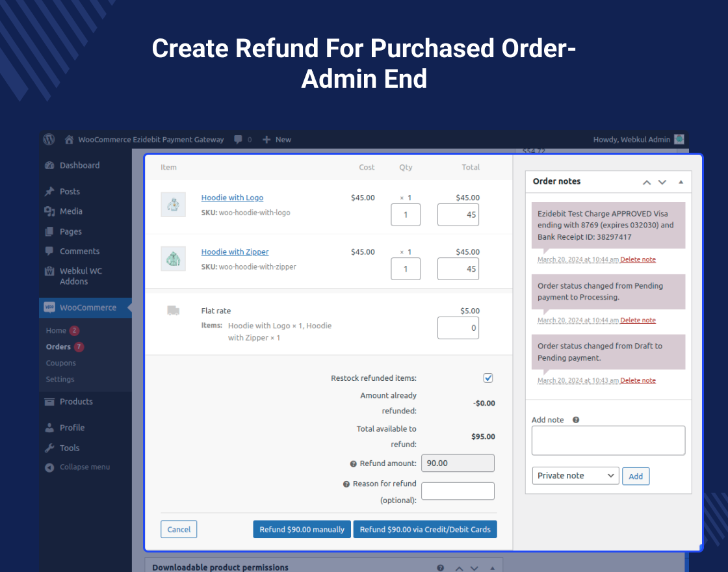The height and width of the screenshot is (572, 728).
Task: Open the comments bubble icon in admin bar
Action: 238,139
